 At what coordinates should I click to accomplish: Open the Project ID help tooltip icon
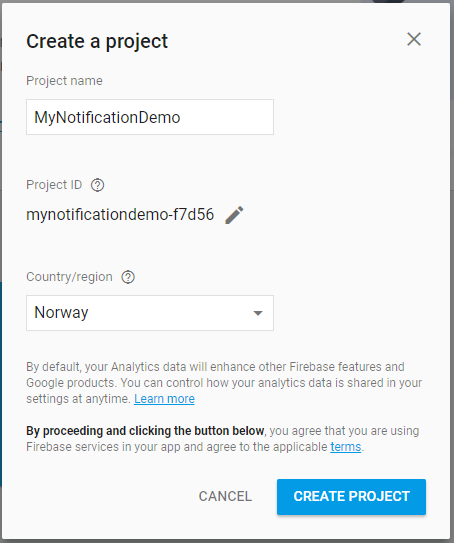pos(97,185)
